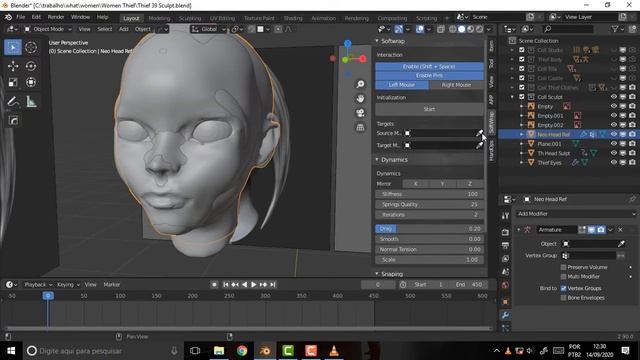This screenshot has width=640, height=360.
Task: Select the Add Cube tool
Action: pos(13,120)
